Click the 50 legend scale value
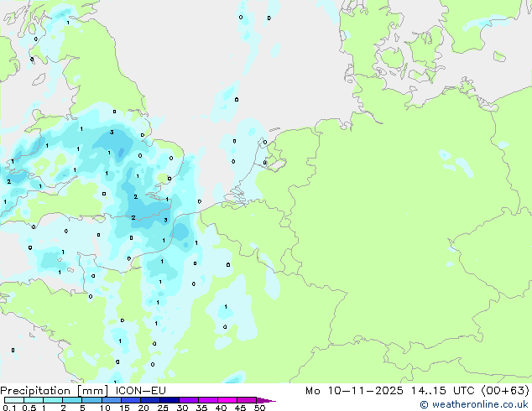The height and width of the screenshot is (411, 532). coord(259,408)
